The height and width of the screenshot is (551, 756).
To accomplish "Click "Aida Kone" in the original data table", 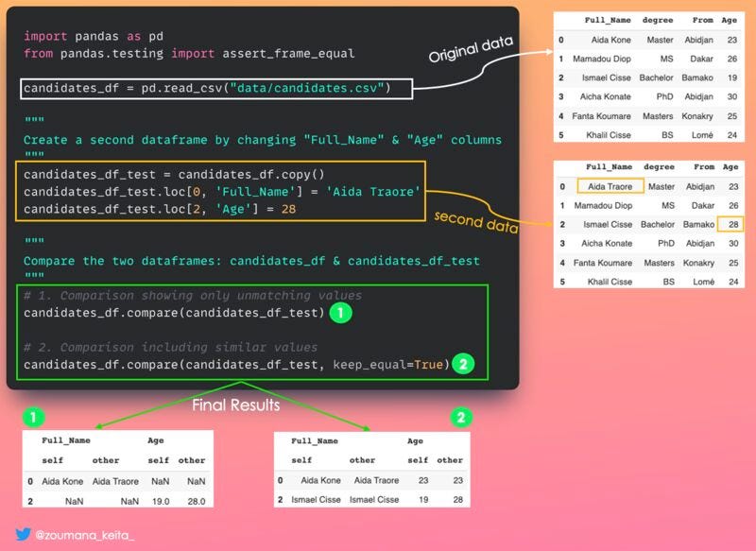I will coord(610,40).
